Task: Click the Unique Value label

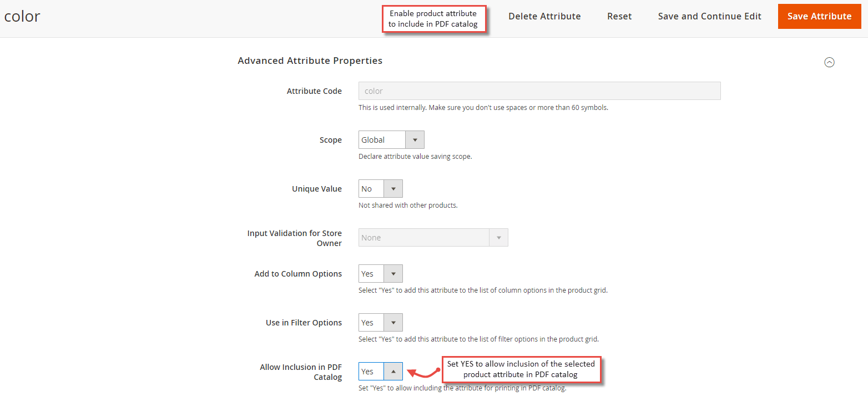Action: coord(317,189)
